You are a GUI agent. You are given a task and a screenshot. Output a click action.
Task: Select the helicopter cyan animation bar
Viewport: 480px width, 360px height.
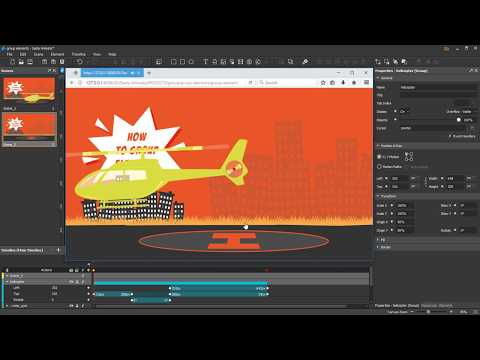coord(181,283)
